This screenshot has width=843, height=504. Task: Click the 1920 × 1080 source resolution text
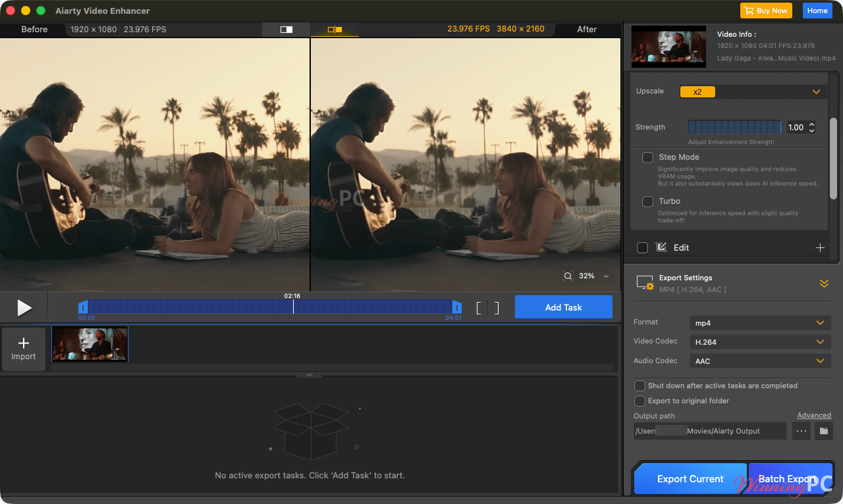[x=94, y=30]
